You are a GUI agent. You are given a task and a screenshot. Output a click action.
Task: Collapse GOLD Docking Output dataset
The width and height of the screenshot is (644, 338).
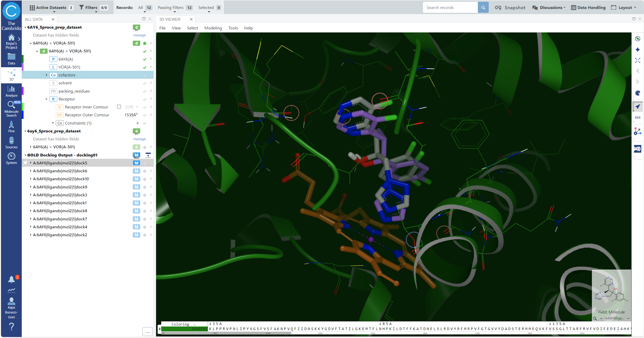(x=25, y=155)
